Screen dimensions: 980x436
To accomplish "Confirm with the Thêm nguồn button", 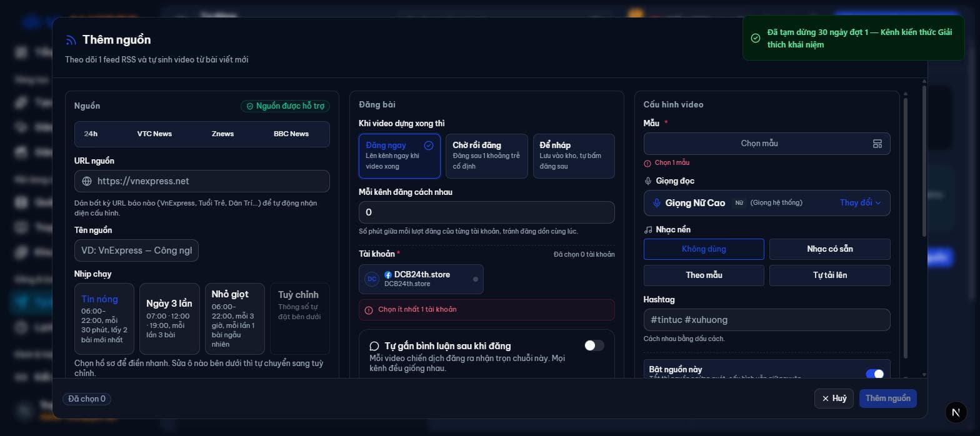I will point(887,399).
